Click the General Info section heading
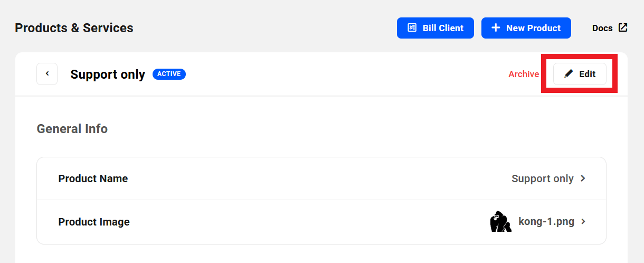 click(72, 128)
